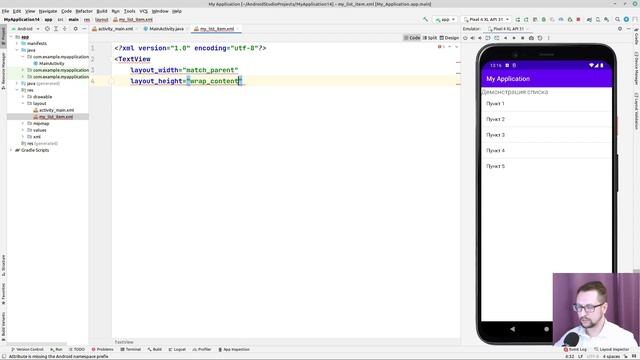Tap Пункт 3 in emulator list

[547, 135]
